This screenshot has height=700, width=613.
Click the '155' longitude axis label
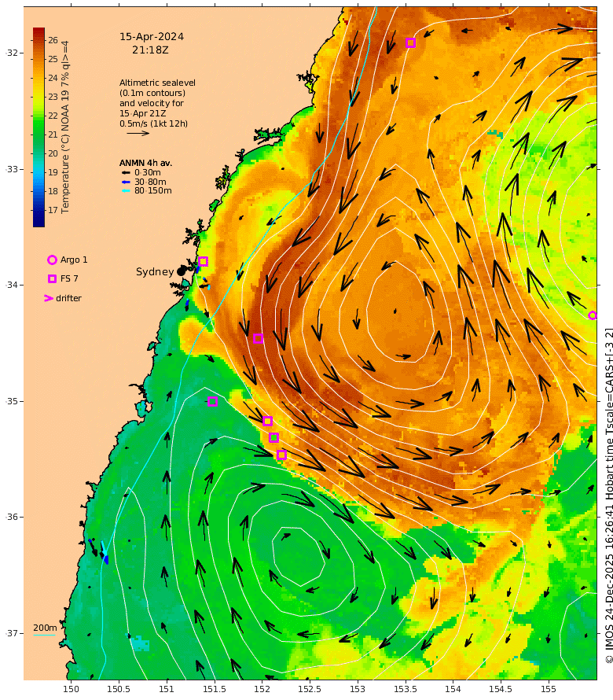coord(549,689)
